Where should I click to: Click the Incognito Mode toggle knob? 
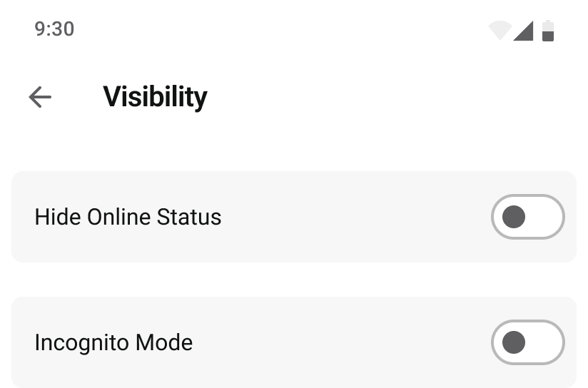coord(513,342)
